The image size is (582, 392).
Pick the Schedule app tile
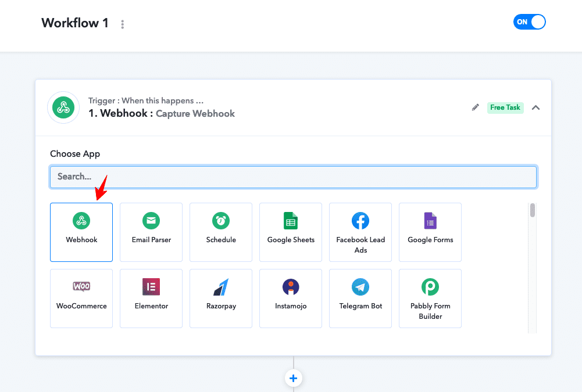pyautogui.click(x=221, y=232)
